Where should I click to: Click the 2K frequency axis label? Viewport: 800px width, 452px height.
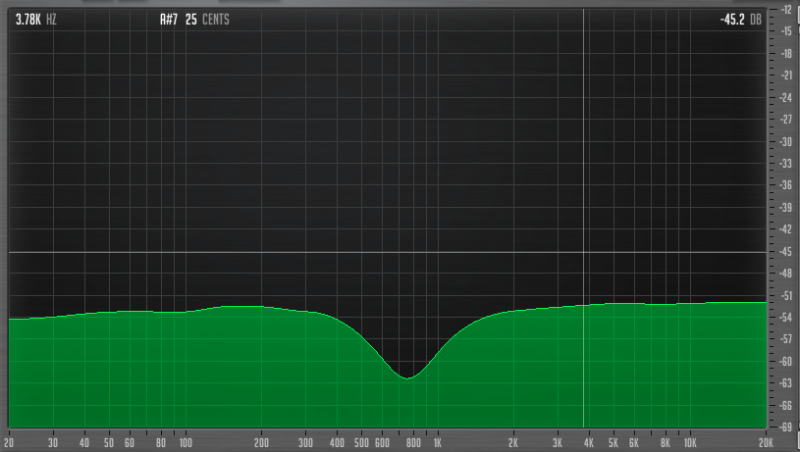pos(513,441)
